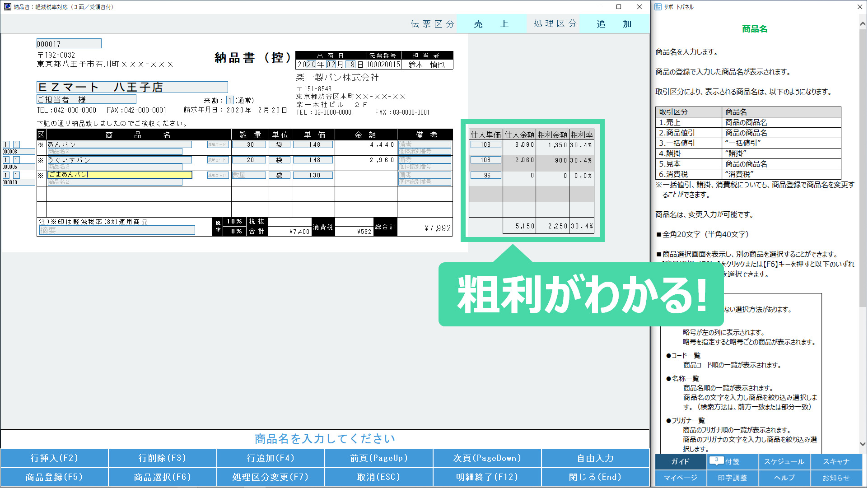
Task: Click 産地コード box in あんパン row
Action: pyautogui.click(x=218, y=145)
